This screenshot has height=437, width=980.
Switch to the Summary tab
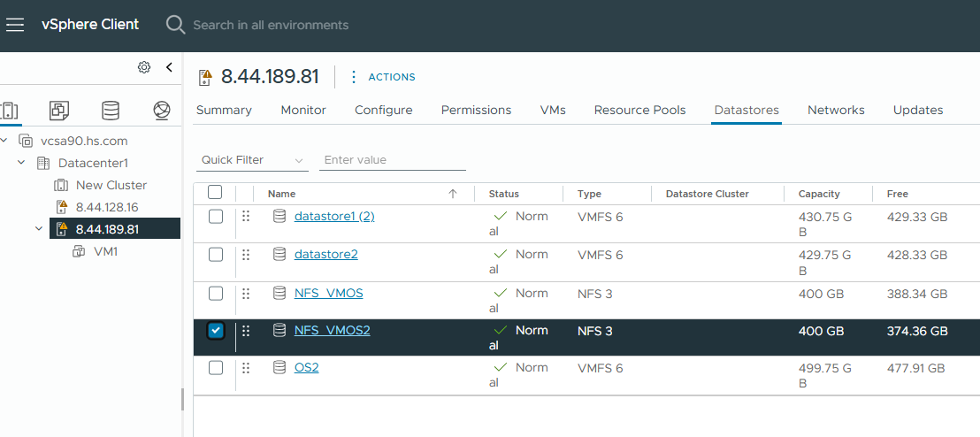(224, 110)
